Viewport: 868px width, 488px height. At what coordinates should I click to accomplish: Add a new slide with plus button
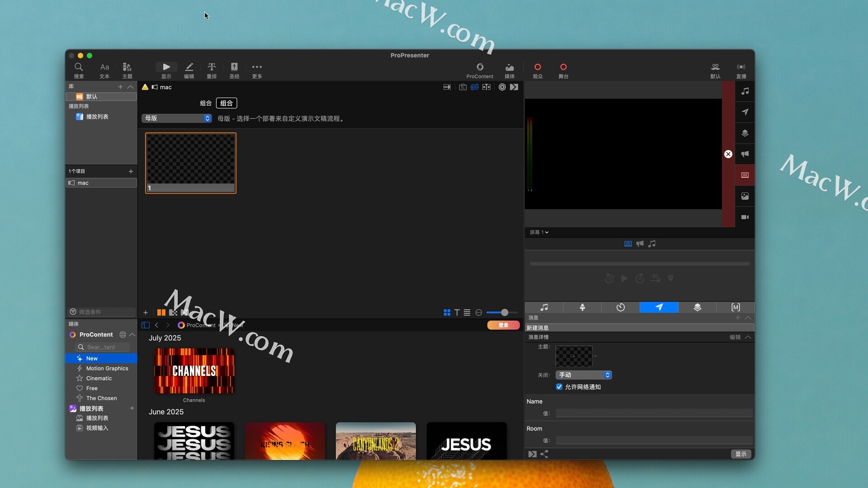coord(146,313)
